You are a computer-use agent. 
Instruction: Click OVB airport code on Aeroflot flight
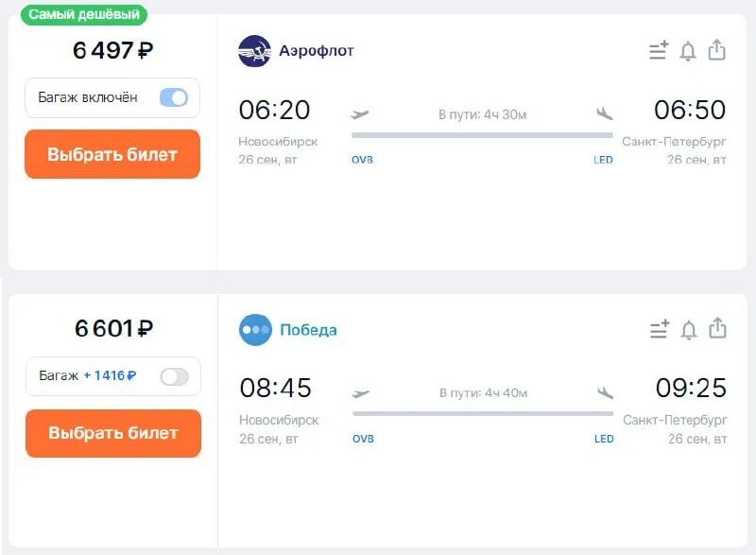click(x=362, y=160)
